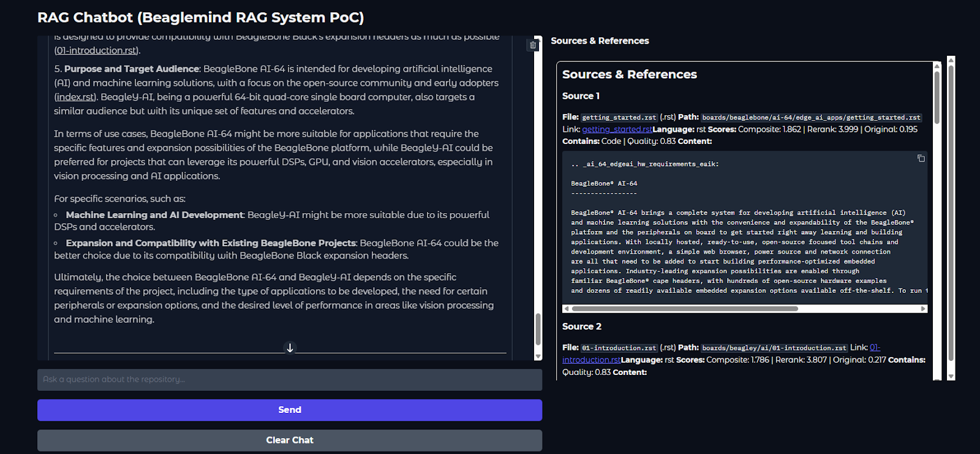This screenshot has width=980, height=454.
Task: Click the '.. _ai_64_edgeai_hw_requirements_eaik:' code line
Action: click(645, 164)
